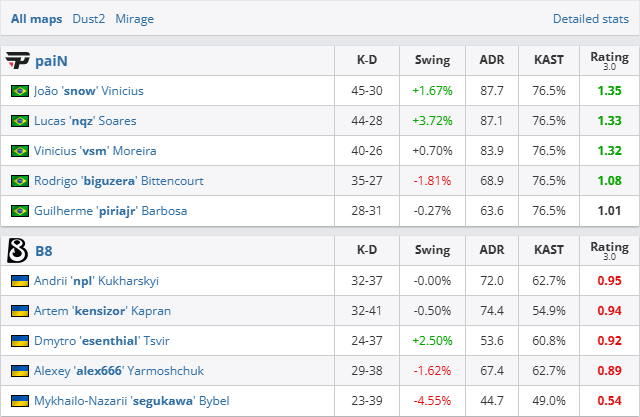Click the B8 team logo icon
Screen dimensions: 640x417
pyautogui.click(x=17, y=251)
